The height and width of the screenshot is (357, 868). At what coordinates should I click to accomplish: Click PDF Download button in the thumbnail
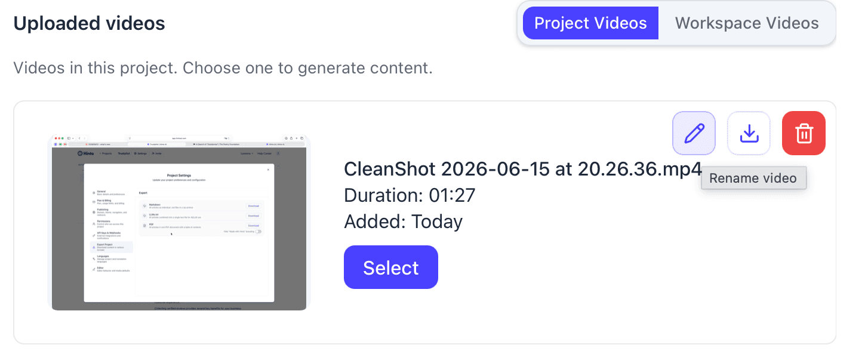point(254,226)
